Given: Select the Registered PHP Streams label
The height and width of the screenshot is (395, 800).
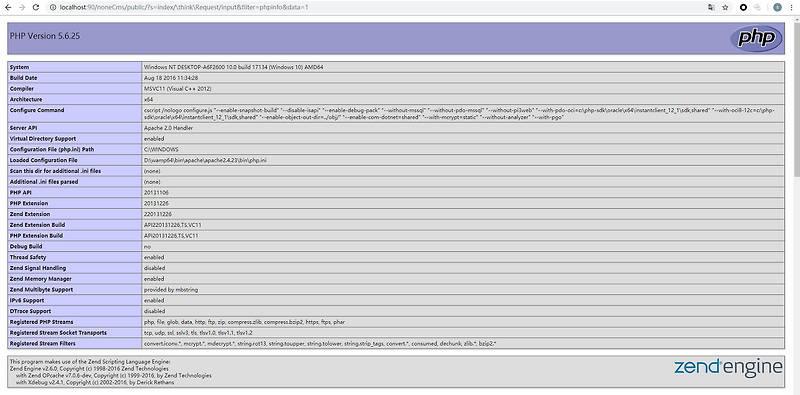Looking at the screenshot, I should (x=41, y=322).
